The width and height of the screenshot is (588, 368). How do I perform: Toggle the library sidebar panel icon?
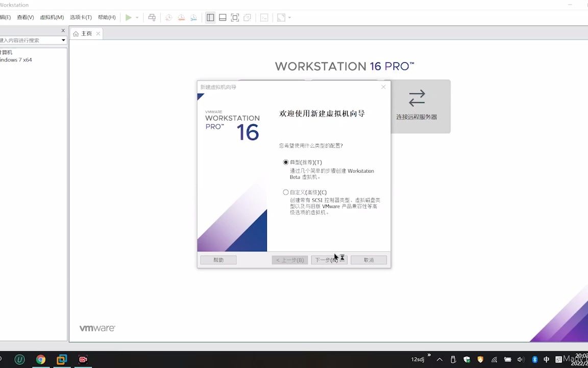tap(210, 17)
